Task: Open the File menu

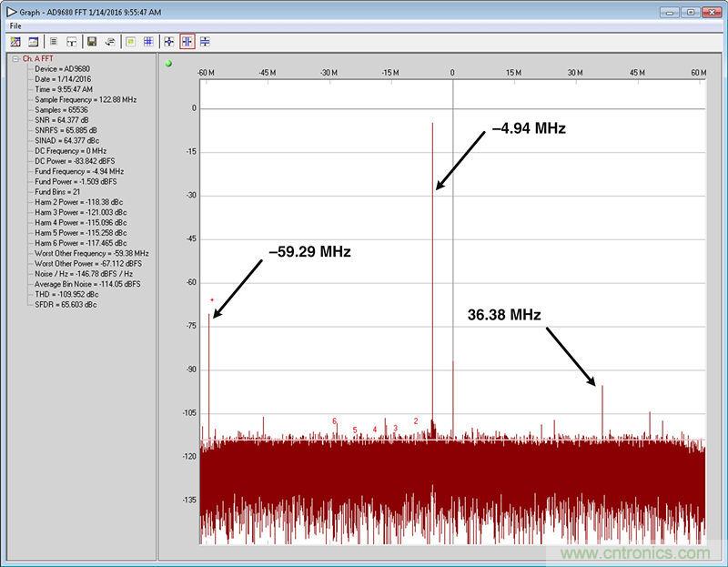Action: click(x=15, y=25)
